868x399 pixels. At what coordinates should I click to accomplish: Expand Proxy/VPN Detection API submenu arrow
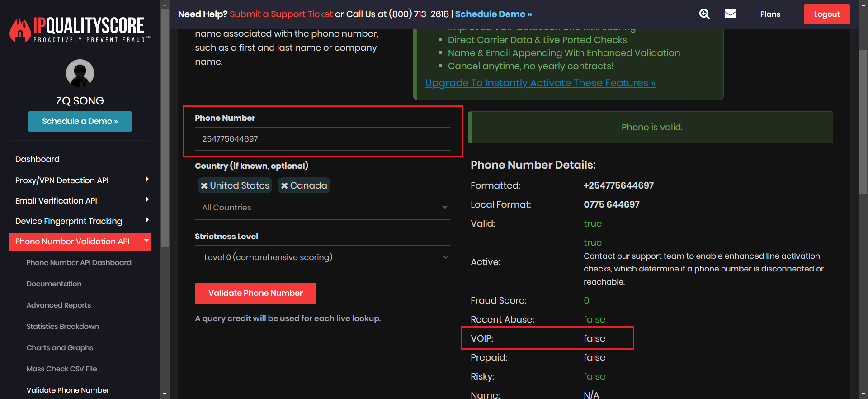point(147,180)
